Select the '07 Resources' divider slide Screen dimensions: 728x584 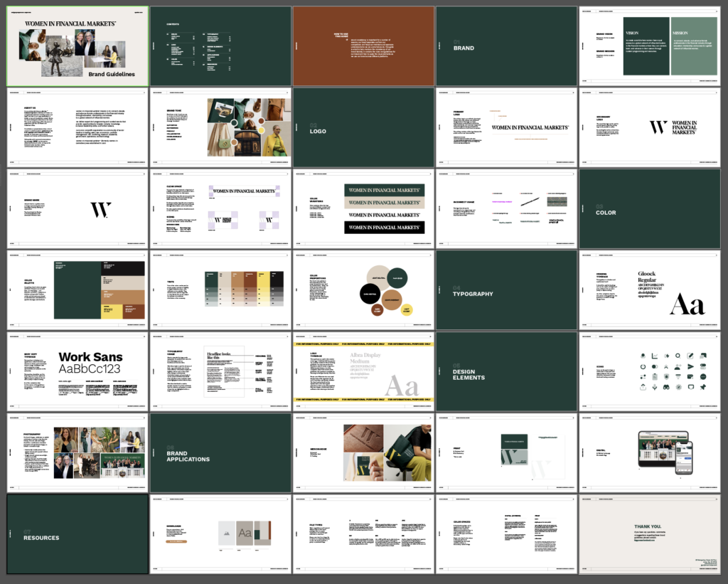coord(77,533)
